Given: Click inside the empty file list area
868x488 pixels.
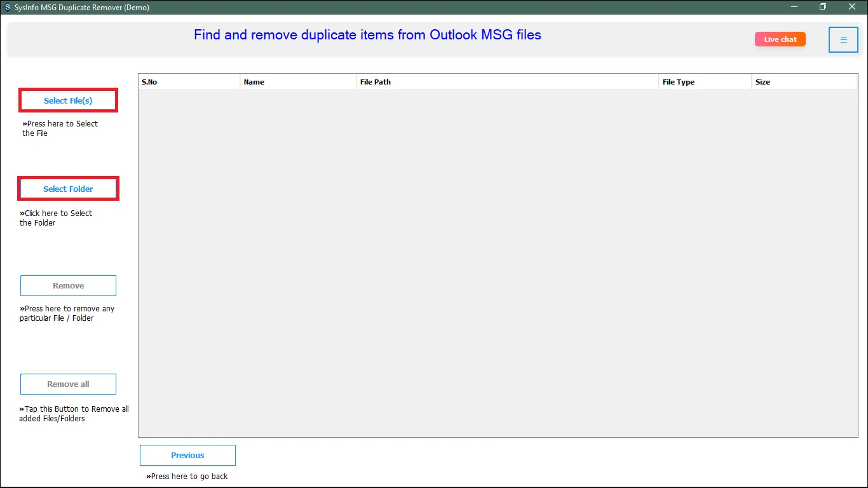Looking at the screenshot, I should coord(497,262).
